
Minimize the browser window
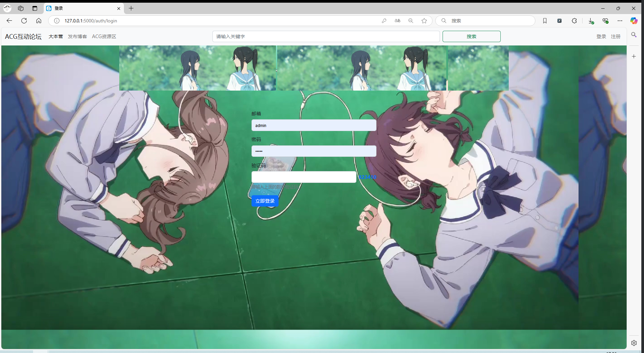[x=603, y=8]
